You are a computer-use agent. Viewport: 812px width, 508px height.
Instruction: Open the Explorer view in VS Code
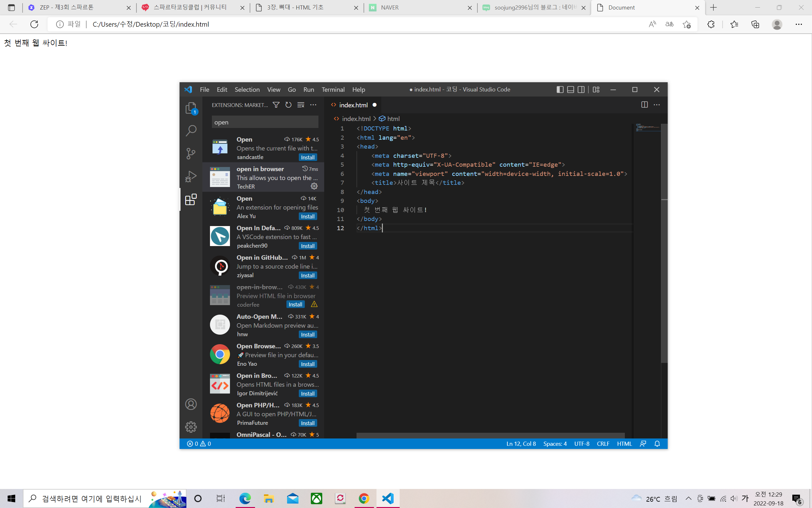[x=191, y=108]
